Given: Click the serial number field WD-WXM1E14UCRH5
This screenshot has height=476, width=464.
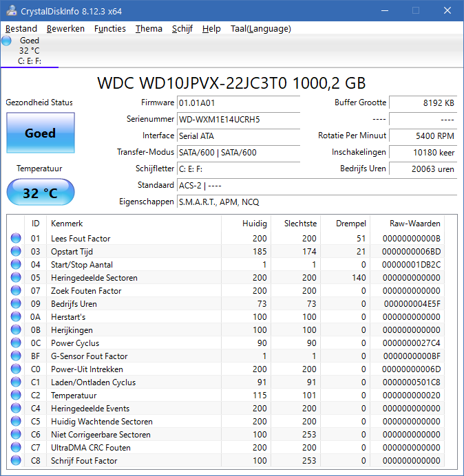Looking at the screenshot, I should 238,119.
